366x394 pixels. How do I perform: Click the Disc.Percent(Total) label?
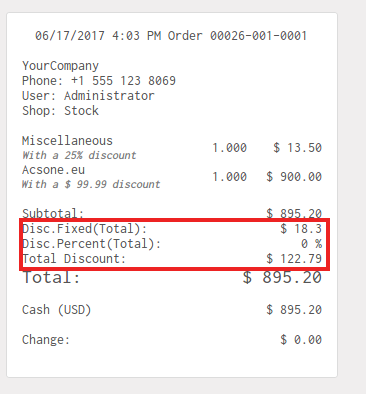tap(91, 244)
